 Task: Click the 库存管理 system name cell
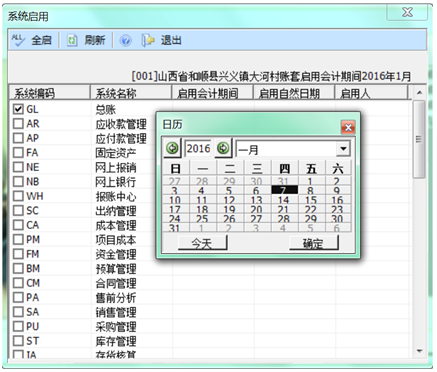point(116,341)
